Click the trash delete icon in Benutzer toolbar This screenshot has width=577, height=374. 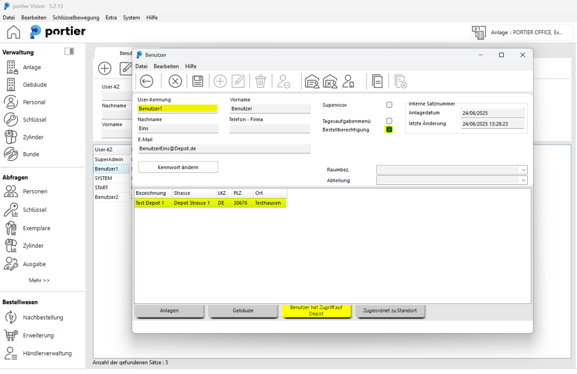261,81
